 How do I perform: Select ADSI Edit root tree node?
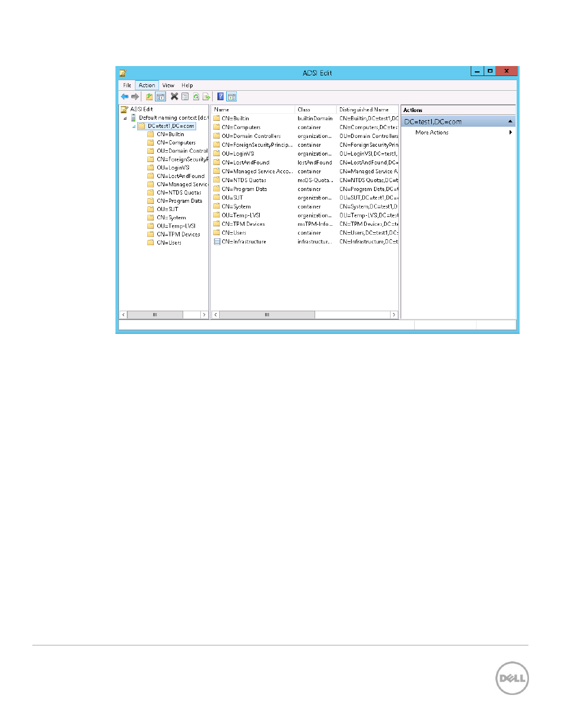tap(141, 110)
